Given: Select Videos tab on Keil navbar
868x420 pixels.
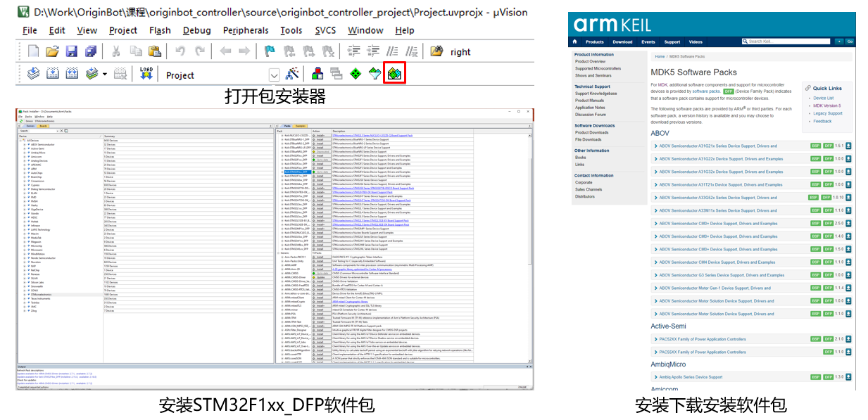Looking at the screenshot, I should pyautogui.click(x=696, y=42).
